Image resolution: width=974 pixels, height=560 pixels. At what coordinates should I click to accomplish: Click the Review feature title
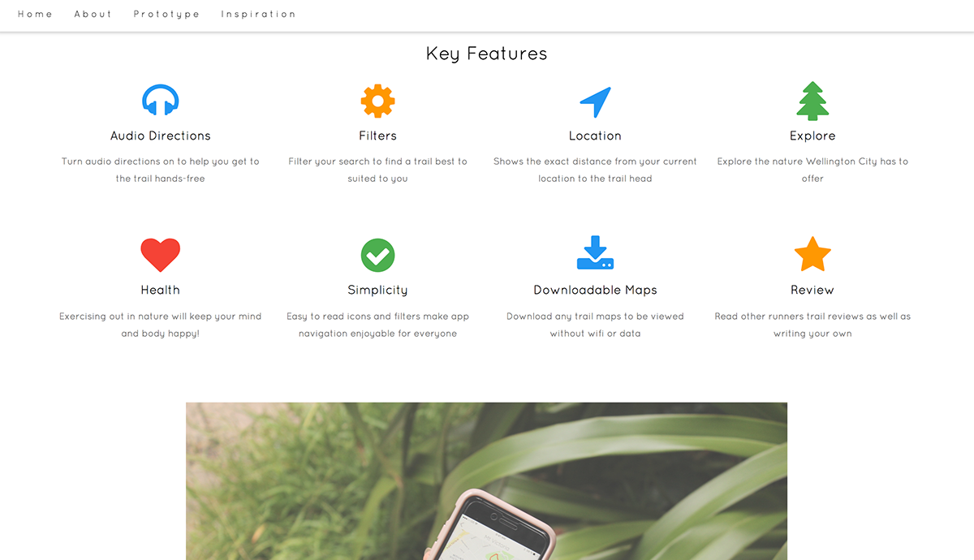tap(812, 290)
